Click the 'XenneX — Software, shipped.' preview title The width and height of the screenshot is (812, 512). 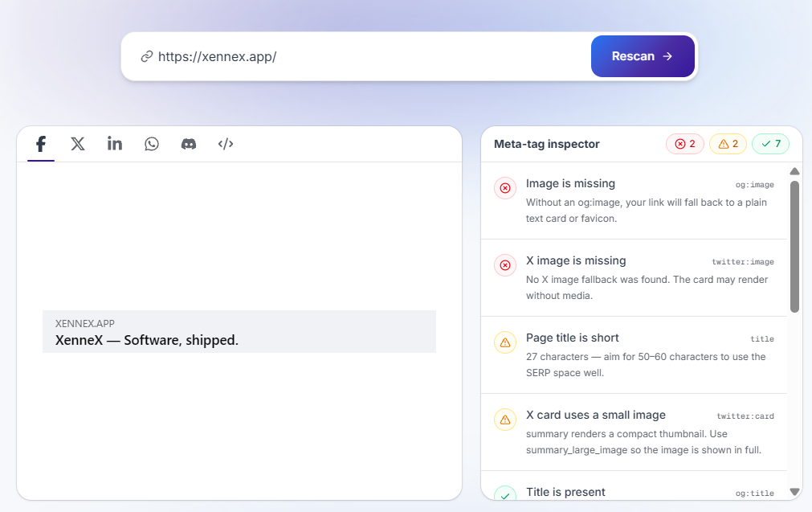pyautogui.click(x=147, y=341)
